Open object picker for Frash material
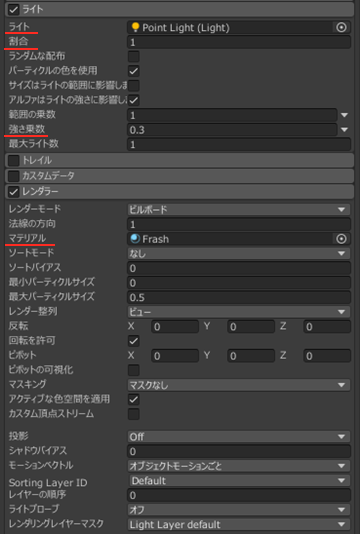This screenshot has width=360, height=534. tap(341, 239)
